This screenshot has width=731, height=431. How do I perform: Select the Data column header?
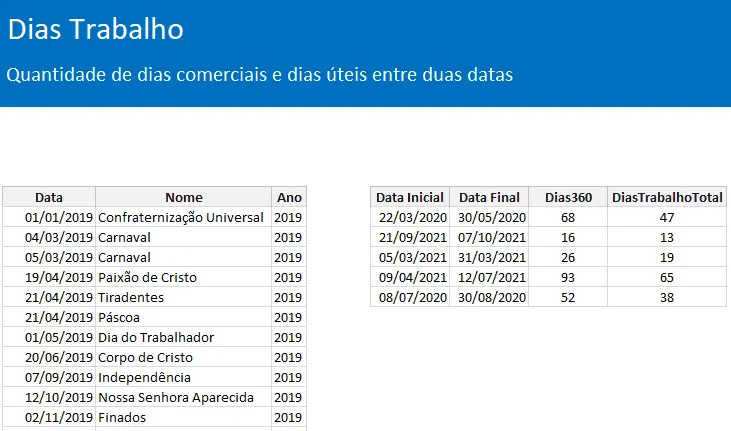(x=49, y=197)
